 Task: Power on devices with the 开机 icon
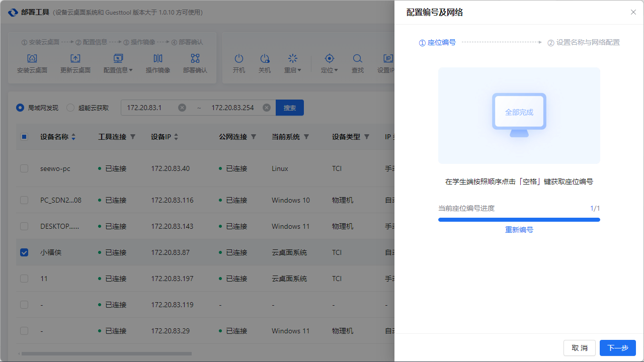(239, 58)
